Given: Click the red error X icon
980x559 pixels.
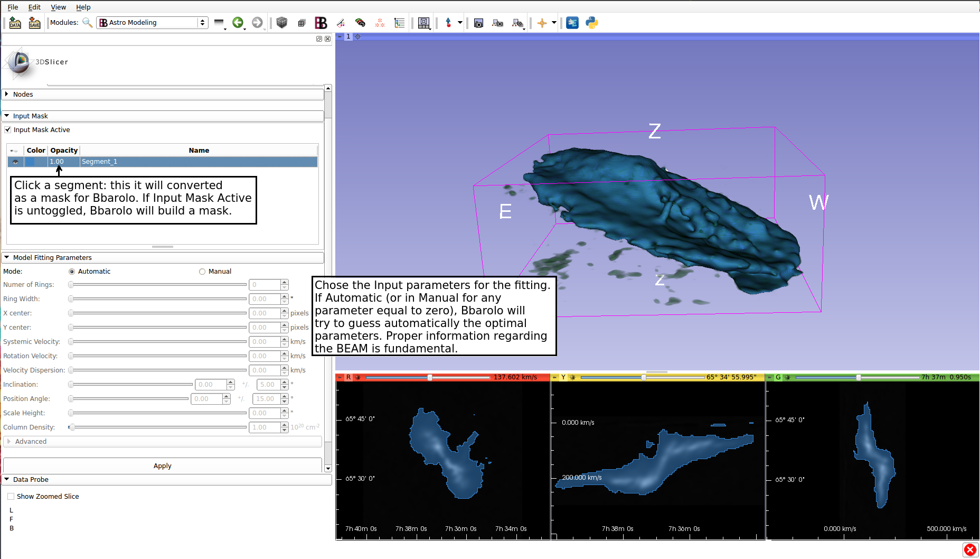Looking at the screenshot, I should point(970,550).
